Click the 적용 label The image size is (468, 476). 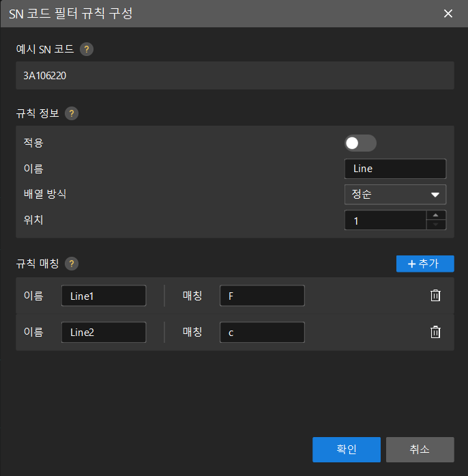point(33,143)
